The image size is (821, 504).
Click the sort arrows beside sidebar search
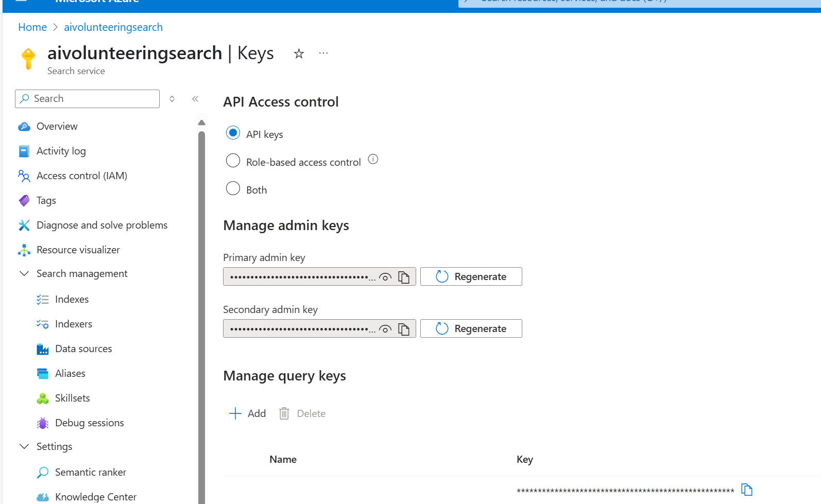[172, 99]
